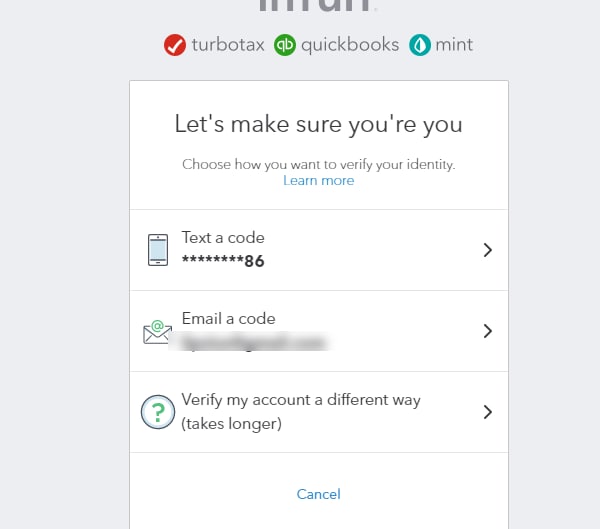
Task: Expand the Verify a different way chevron
Action: click(x=488, y=412)
